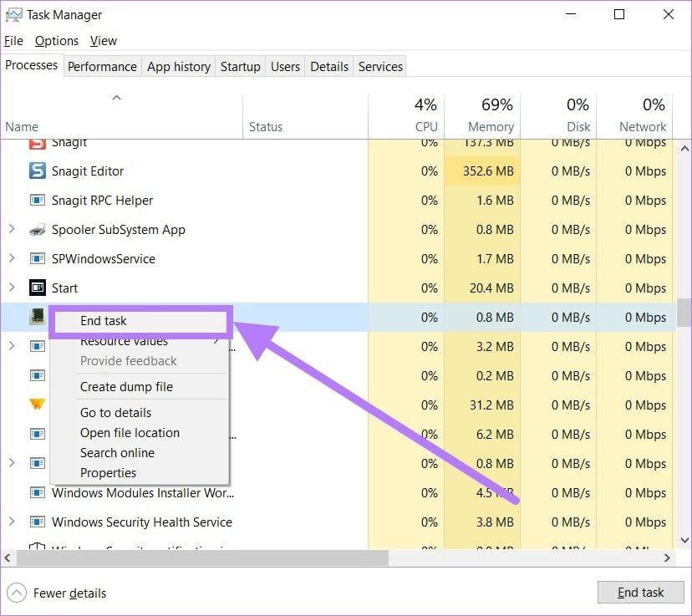Expand the Start process group
Viewport: 692px width, 616px height.
(12, 288)
